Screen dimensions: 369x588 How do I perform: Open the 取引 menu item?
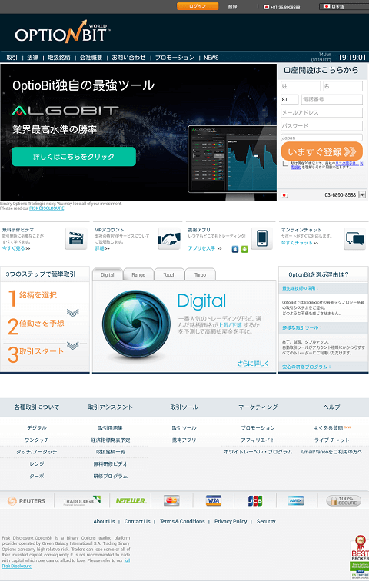click(x=12, y=58)
